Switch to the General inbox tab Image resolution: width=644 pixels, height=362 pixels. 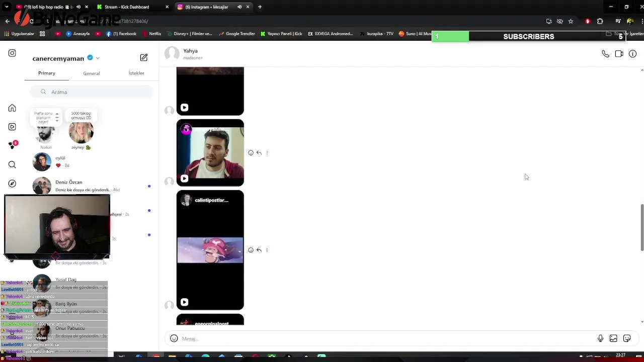tap(92, 73)
